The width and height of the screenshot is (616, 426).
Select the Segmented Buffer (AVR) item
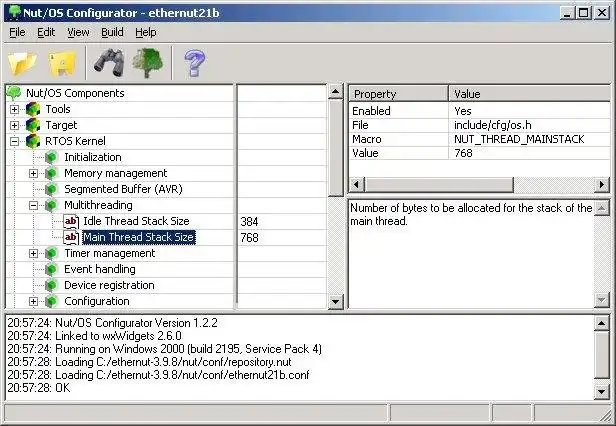[123, 189]
